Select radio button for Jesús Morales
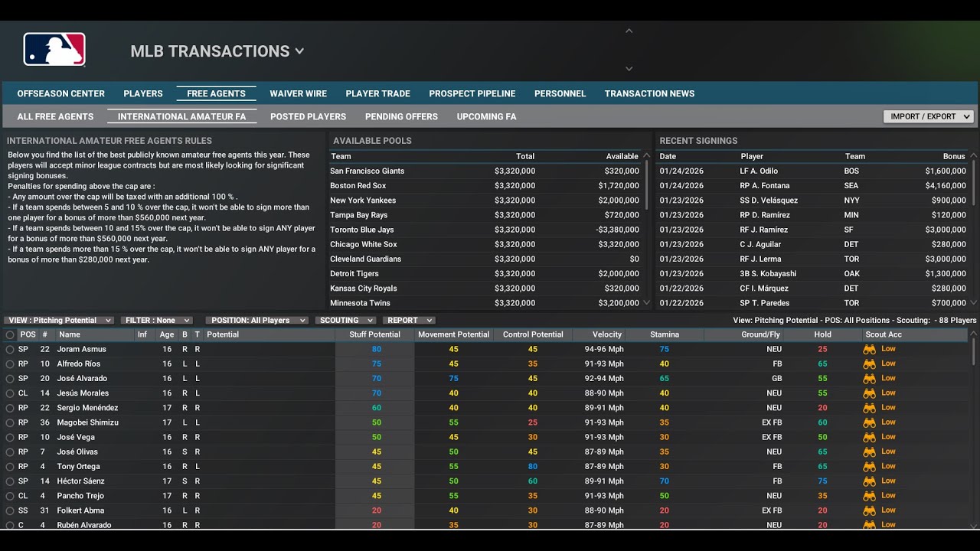 pos(10,393)
